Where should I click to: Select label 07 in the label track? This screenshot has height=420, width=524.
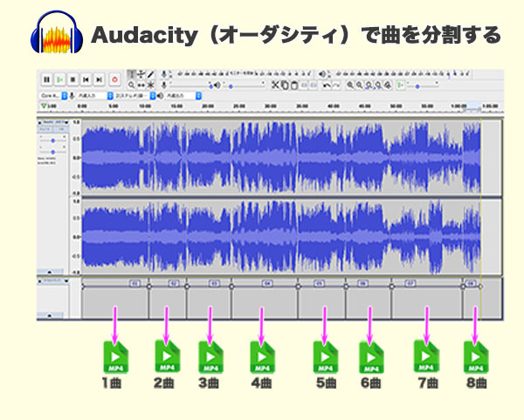pos(410,283)
